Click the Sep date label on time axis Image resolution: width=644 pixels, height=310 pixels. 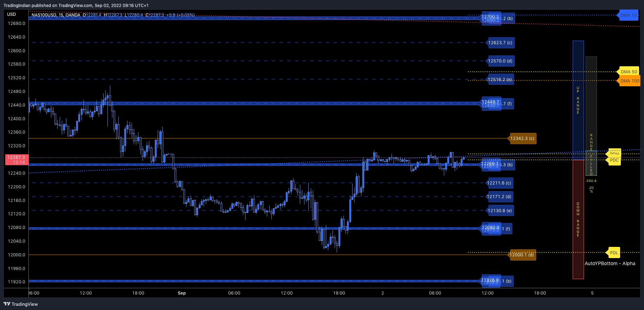182,293
